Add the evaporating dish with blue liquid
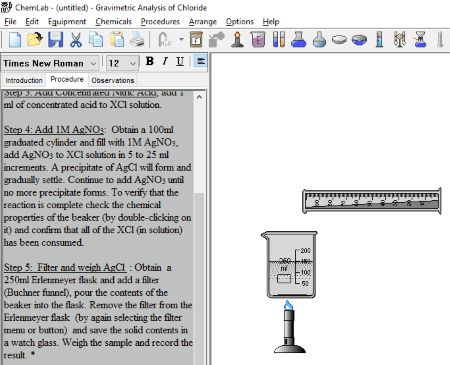450x365 pixels. pyautogui.click(x=359, y=40)
